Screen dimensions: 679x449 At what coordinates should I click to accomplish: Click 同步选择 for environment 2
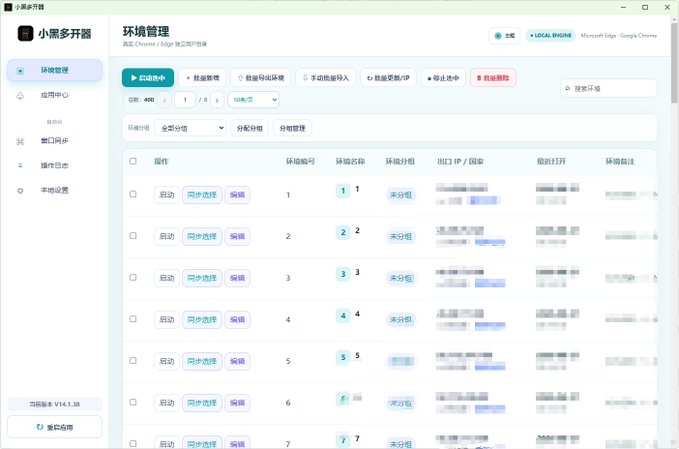[202, 236]
